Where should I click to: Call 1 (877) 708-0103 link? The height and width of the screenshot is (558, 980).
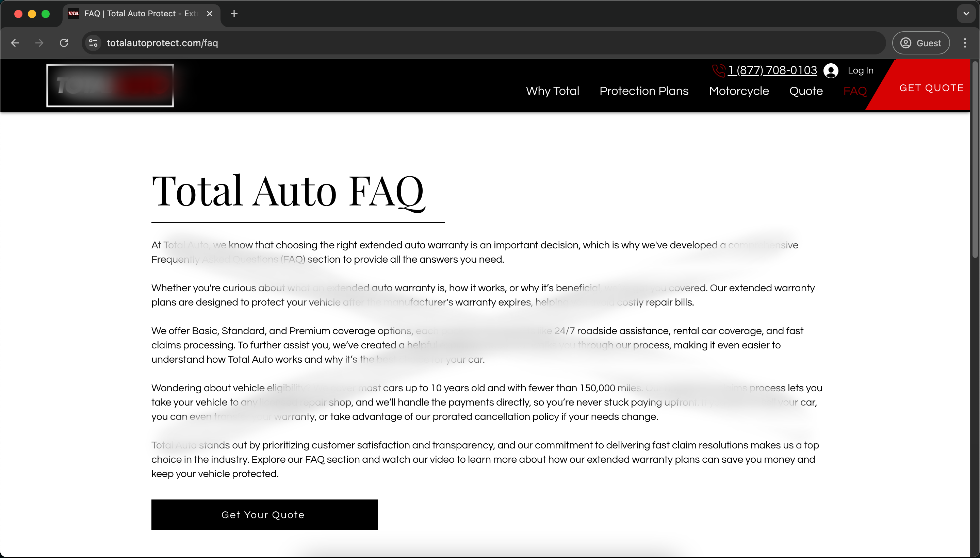coord(772,70)
